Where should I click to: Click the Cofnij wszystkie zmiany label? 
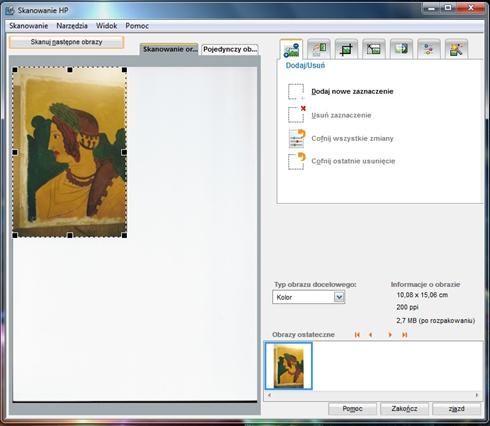point(352,138)
